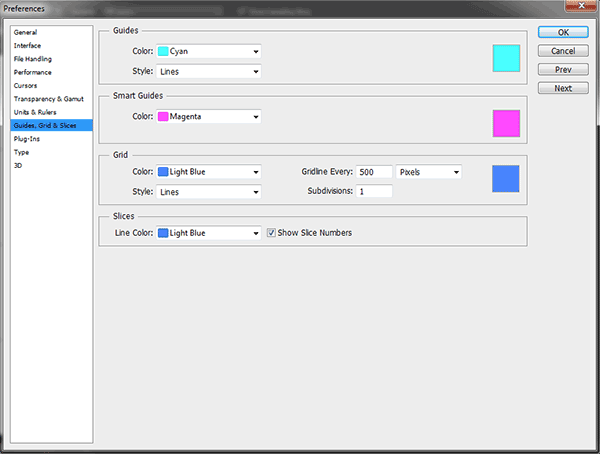Open the Grid Color dropdown
Screen dimensions: 600x454
[x=209, y=172]
